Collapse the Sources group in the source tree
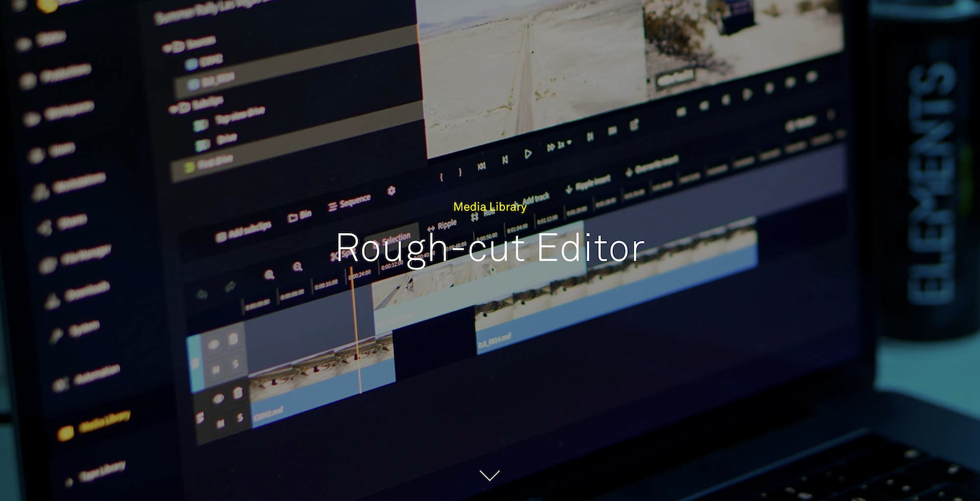The image size is (980, 501). (168, 47)
